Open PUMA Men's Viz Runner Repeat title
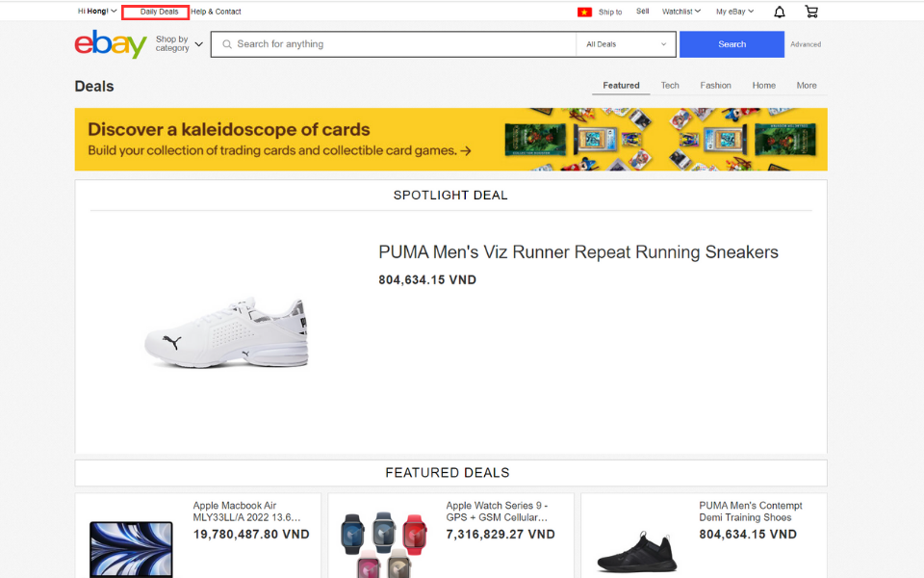 pos(578,252)
